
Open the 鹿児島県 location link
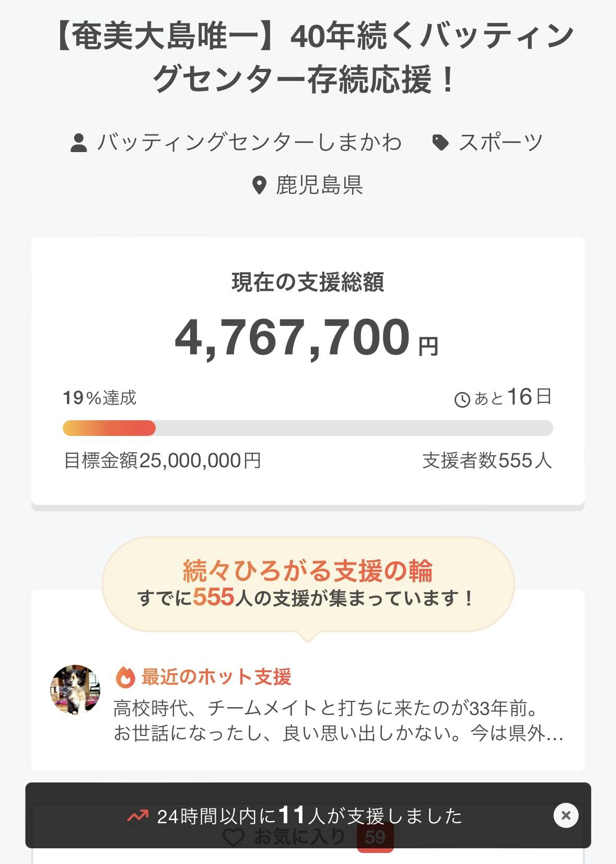[x=319, y=185]
